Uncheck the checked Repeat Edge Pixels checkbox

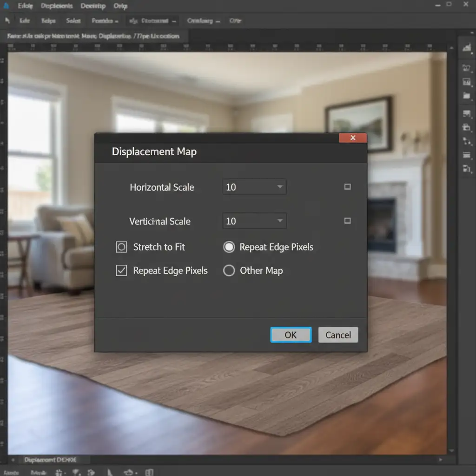coord(121,271)
